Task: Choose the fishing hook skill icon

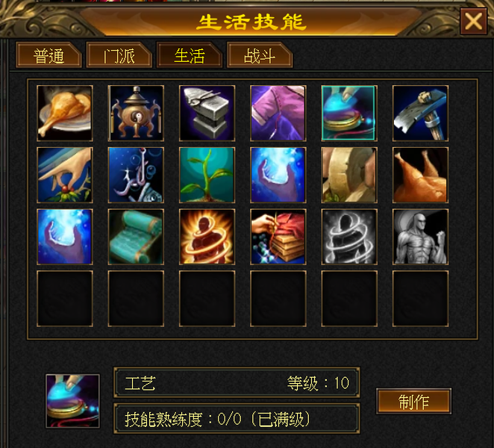Action: coord(136,175)
